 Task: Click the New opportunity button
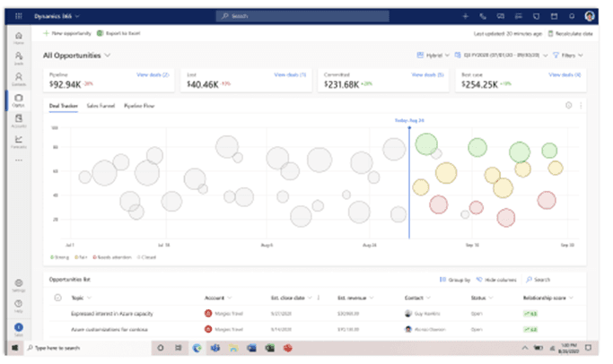pos(67,32)
